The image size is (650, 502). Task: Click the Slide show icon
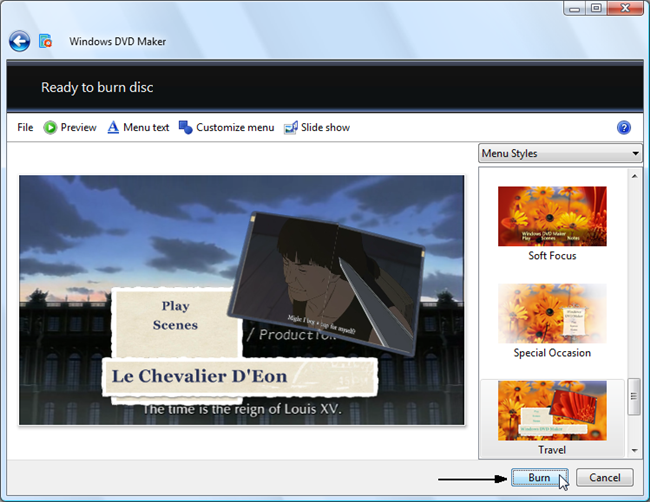(291, 128)
